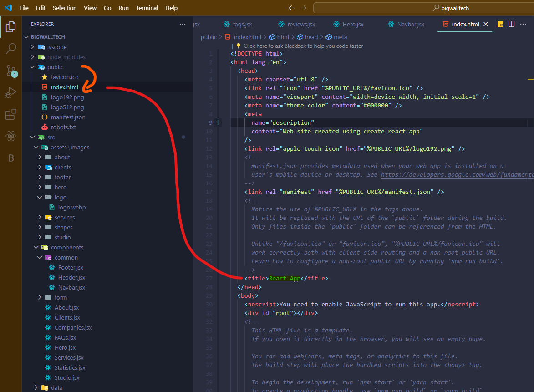
Task: Open the Search view in activity bar
Action: [11, 48]
